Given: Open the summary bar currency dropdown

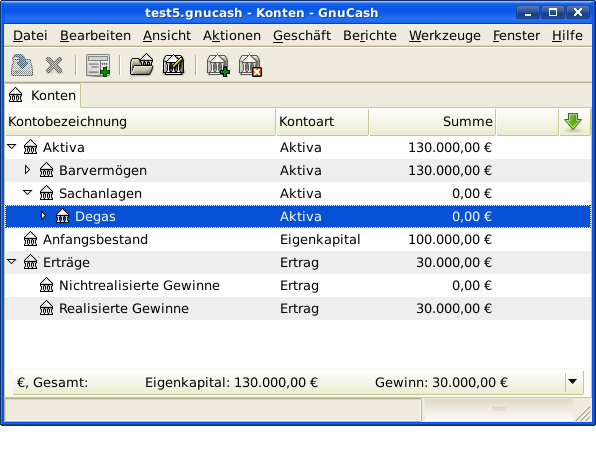Looking at the screenshot, I should pos(572,381).
